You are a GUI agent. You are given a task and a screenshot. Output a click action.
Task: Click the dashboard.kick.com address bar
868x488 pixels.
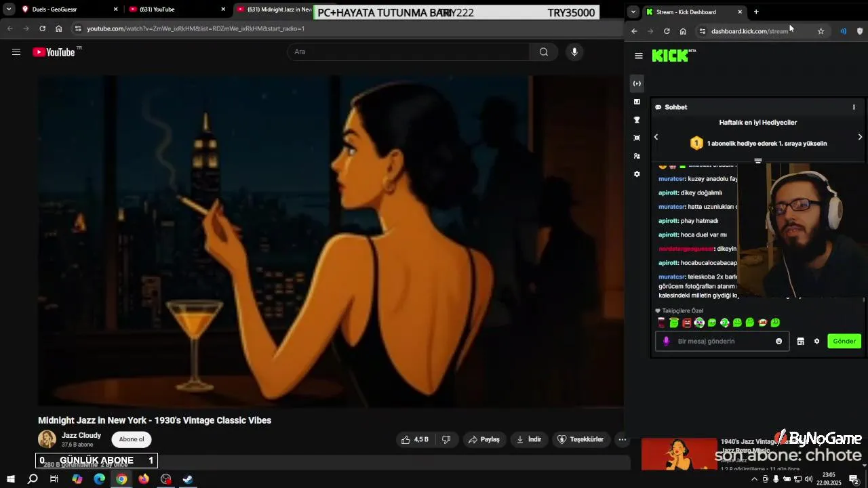click(x=749, y=31)
